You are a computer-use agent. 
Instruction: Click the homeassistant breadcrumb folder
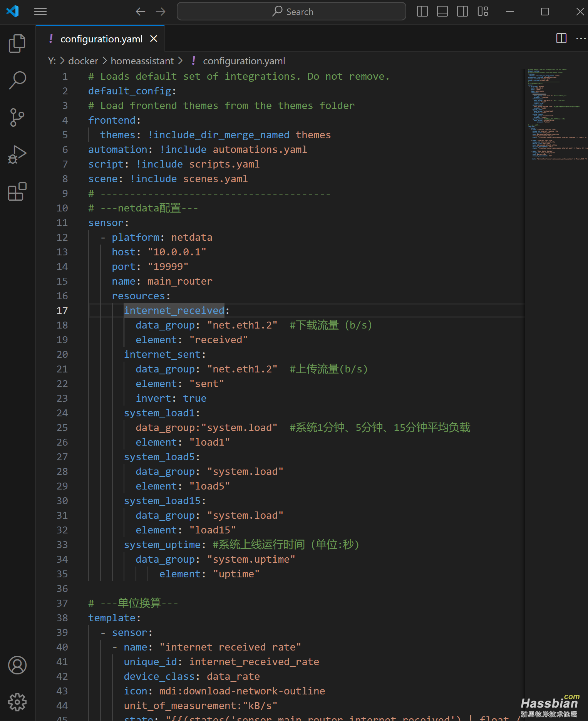142,61
